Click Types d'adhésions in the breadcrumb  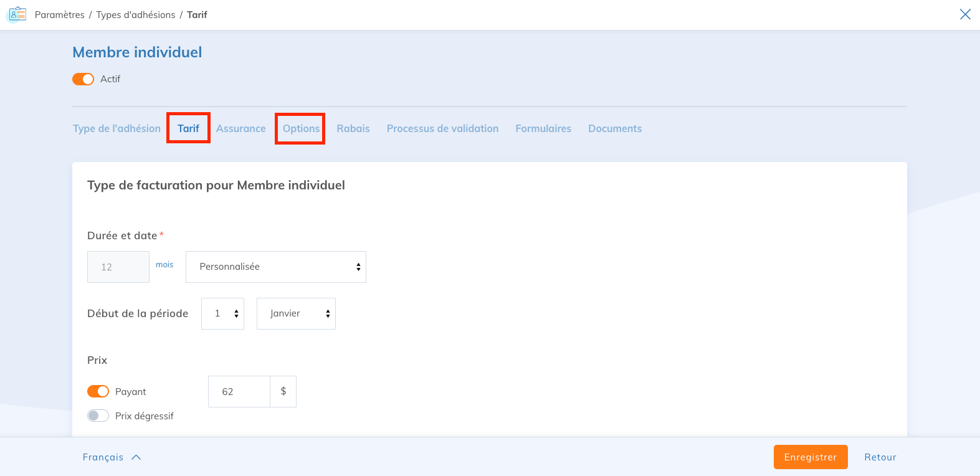[x=135, y=14]
